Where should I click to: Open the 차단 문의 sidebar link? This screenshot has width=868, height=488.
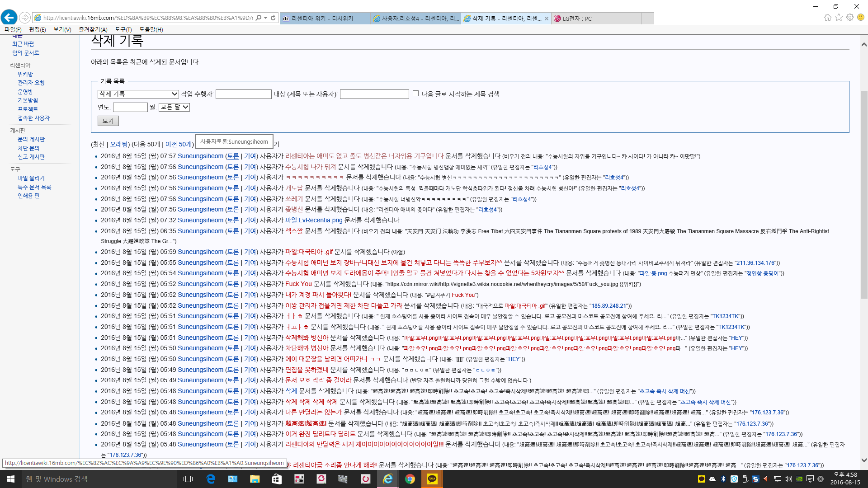click(28, 148)
